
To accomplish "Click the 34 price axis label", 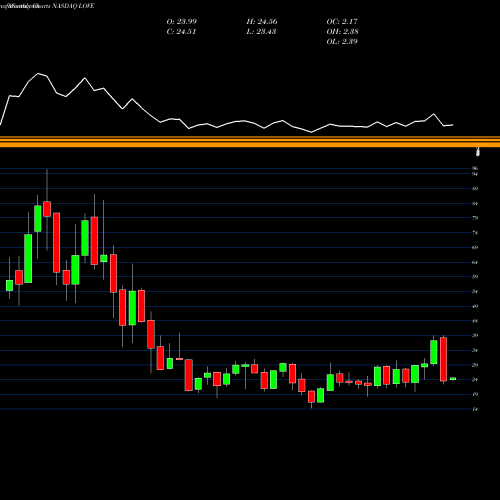I will click(x=475, y=350).
